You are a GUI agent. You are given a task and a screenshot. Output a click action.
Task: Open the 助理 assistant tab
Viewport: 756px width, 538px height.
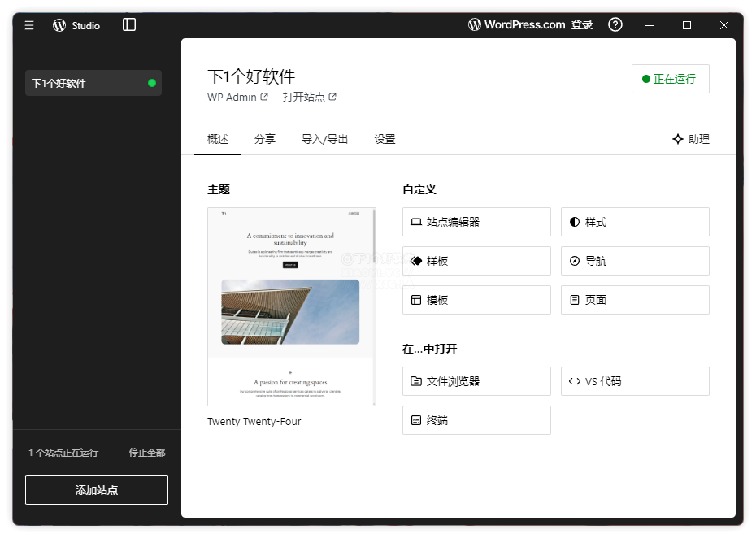click(691, 139)
